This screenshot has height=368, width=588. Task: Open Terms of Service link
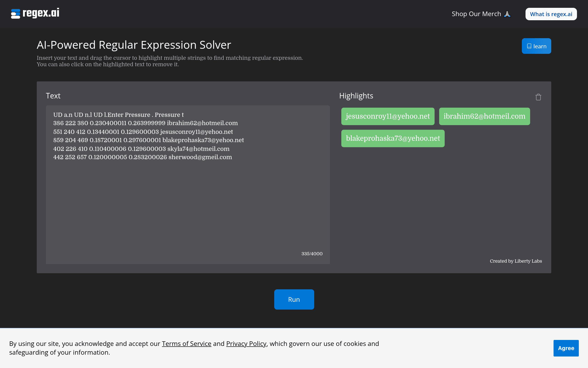(x=186, y=344)
